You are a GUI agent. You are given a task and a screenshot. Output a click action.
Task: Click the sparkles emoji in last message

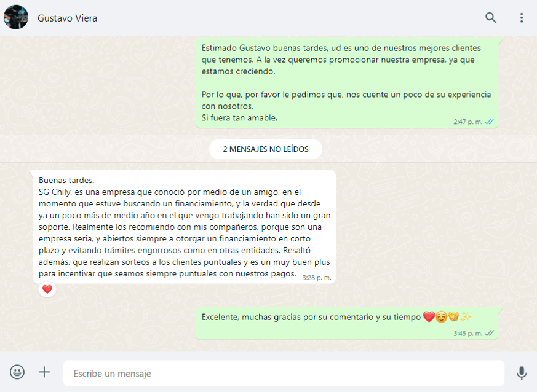[466, 317]
